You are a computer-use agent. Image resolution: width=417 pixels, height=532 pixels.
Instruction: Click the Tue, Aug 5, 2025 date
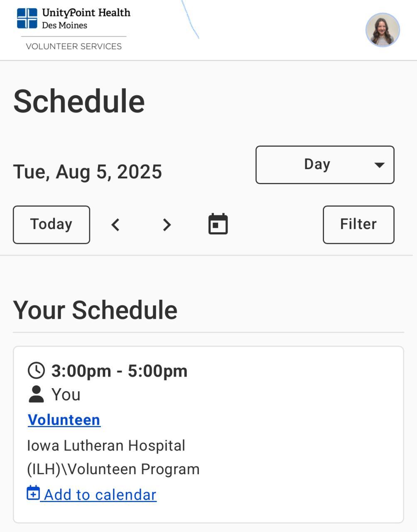coord(88,172)
